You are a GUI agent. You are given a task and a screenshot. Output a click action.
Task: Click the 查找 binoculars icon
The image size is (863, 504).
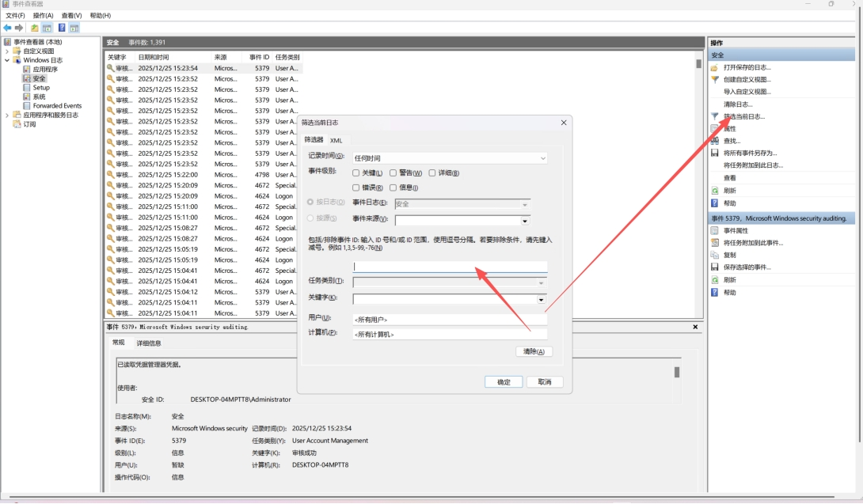click(714, 141)
